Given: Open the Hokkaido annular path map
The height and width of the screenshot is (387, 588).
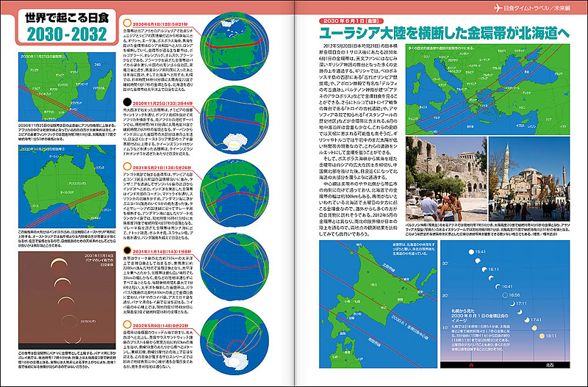Looking at the screenshot, I should tap(378, 304).
